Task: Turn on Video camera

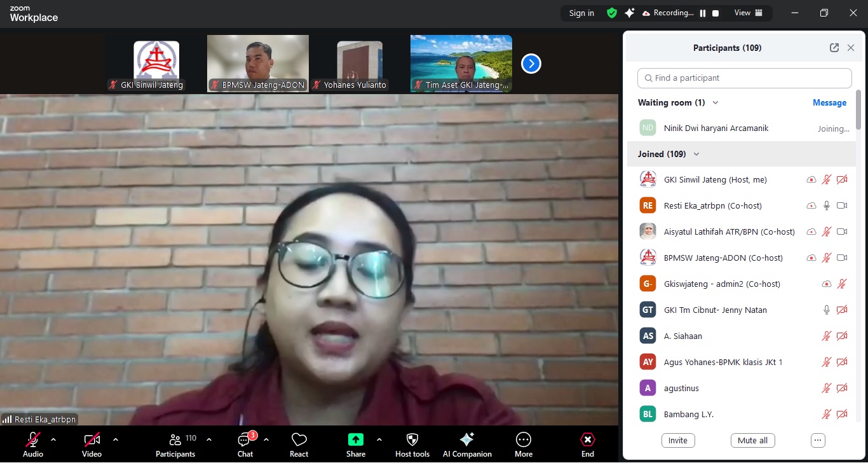Action: click(x=92, y=440)
